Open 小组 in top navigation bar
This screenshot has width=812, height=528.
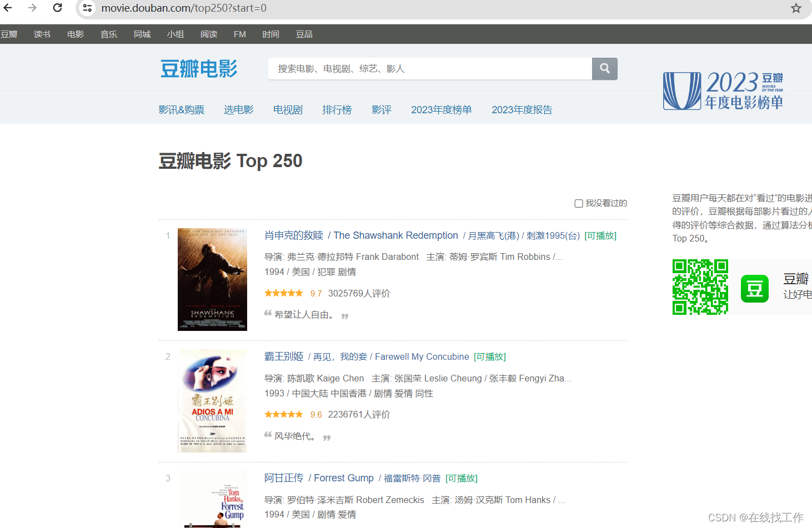(x=176, y=34)
